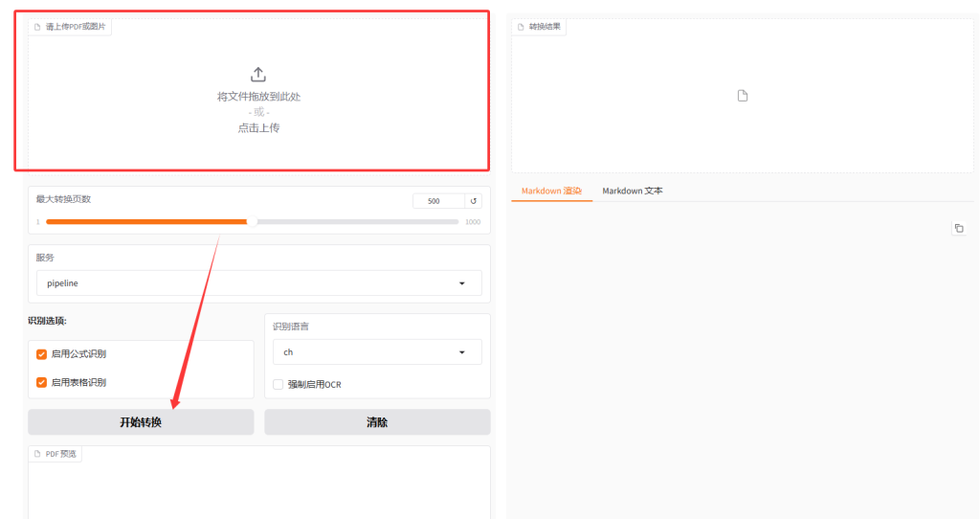Click the copy icon in Markdown panel
The width and height of the screenshot is (980, 519).
[959, 228]
